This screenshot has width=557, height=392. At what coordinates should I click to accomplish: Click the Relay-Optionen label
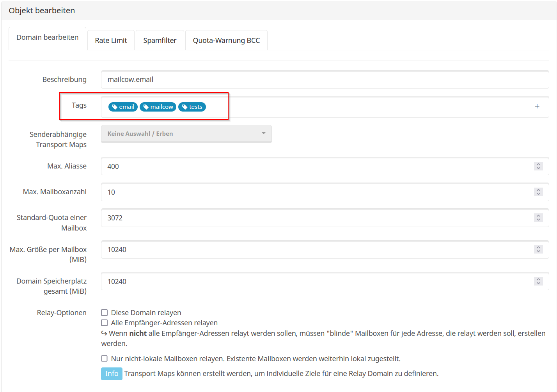(x=62, y=313)
